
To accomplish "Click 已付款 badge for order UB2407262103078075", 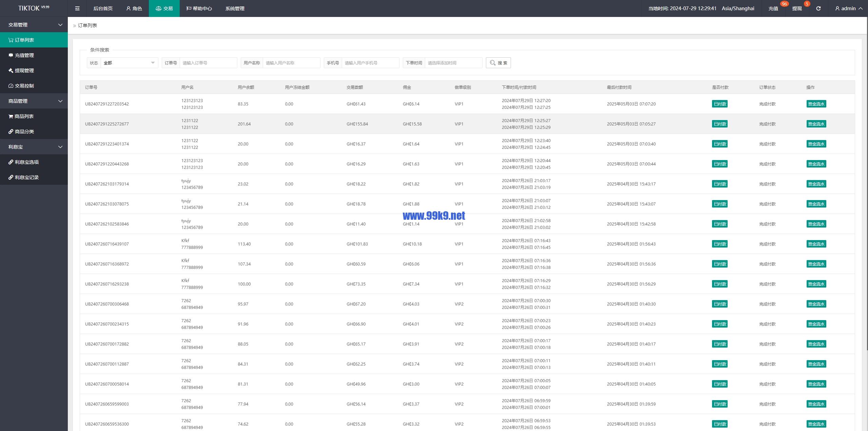I will point(720,204).
